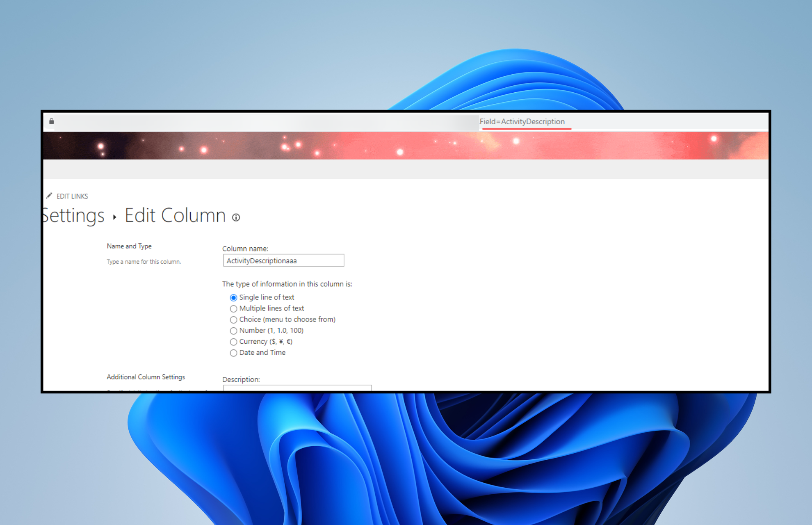Click the pencil icon beside EDIT LINKS
The height and width of the screenshot is (525, 812).
[49, 196]
